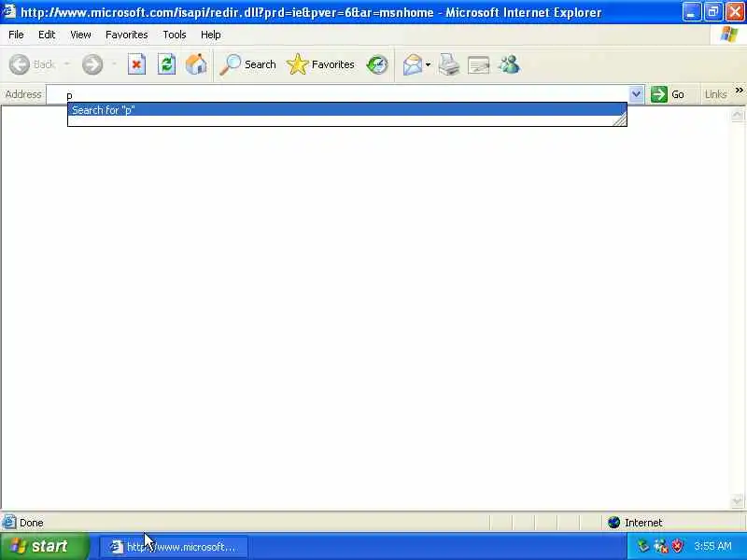Click the green Go button

click(668, 94)
